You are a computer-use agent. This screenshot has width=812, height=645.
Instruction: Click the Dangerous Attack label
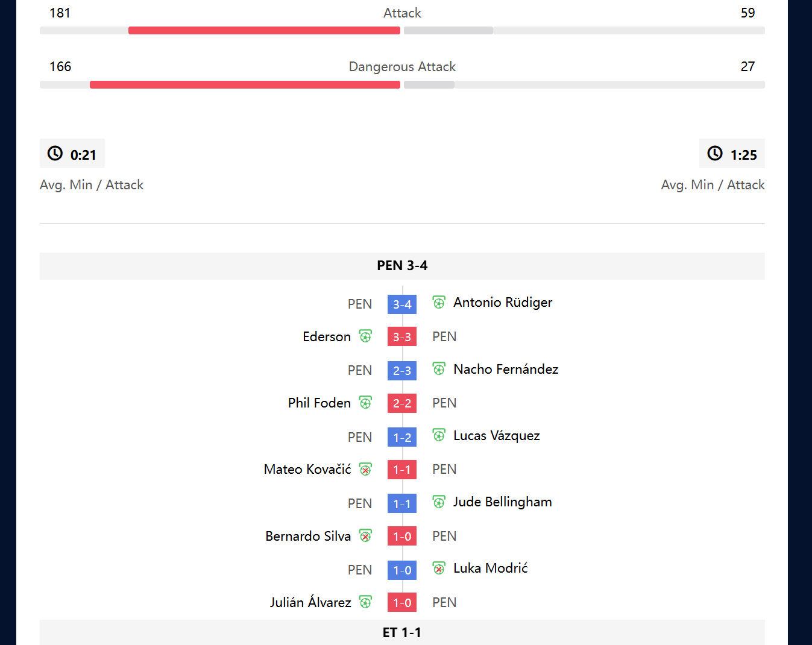[x=402, y=66]
